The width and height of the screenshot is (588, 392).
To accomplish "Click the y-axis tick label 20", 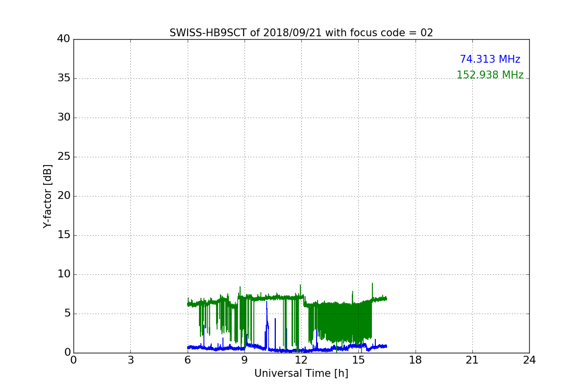I will [x=64, y=196].
